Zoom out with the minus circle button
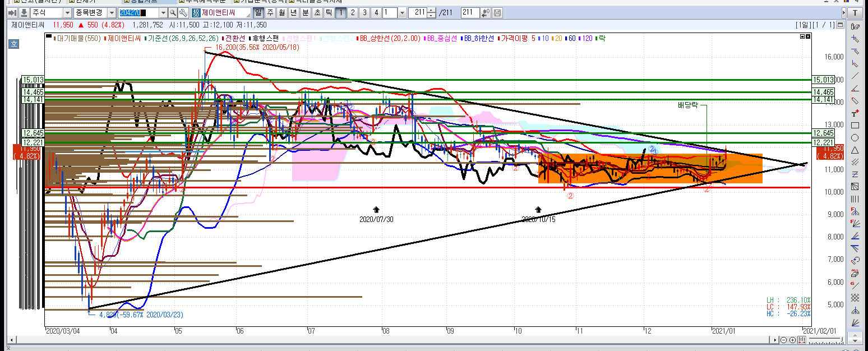 783,340
